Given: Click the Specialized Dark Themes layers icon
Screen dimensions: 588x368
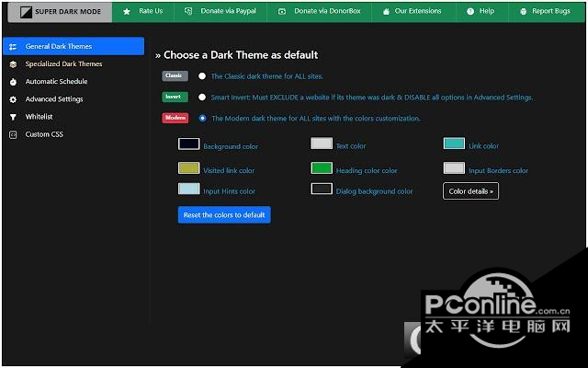Looking at the screenshot, I should pos(13,64).
